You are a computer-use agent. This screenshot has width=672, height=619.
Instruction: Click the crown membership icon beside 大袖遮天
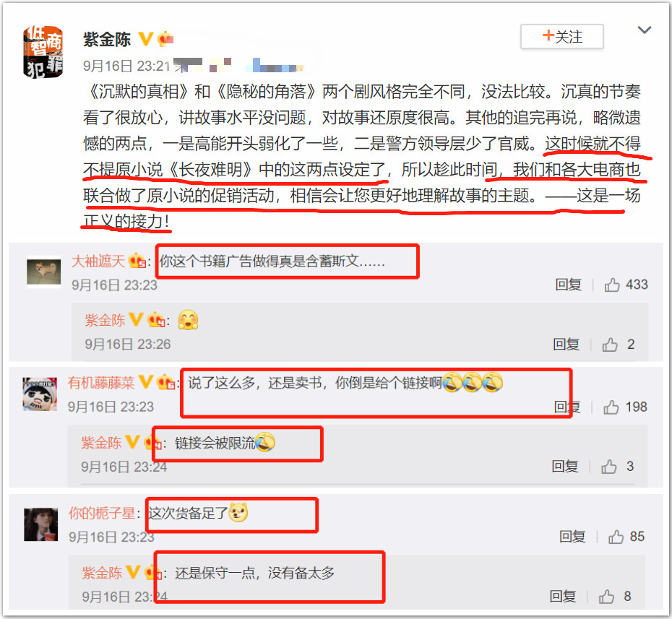click(x=137, y=261)
